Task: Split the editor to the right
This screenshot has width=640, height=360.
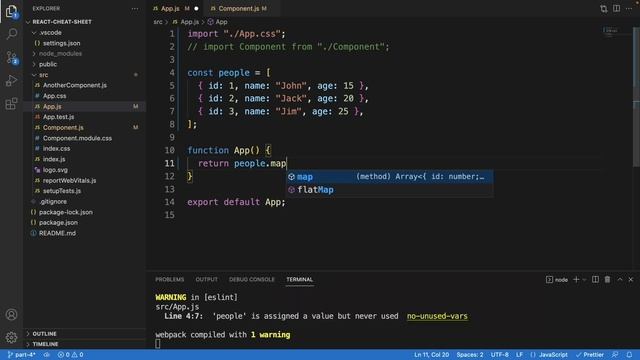Action: click(616, 9)
